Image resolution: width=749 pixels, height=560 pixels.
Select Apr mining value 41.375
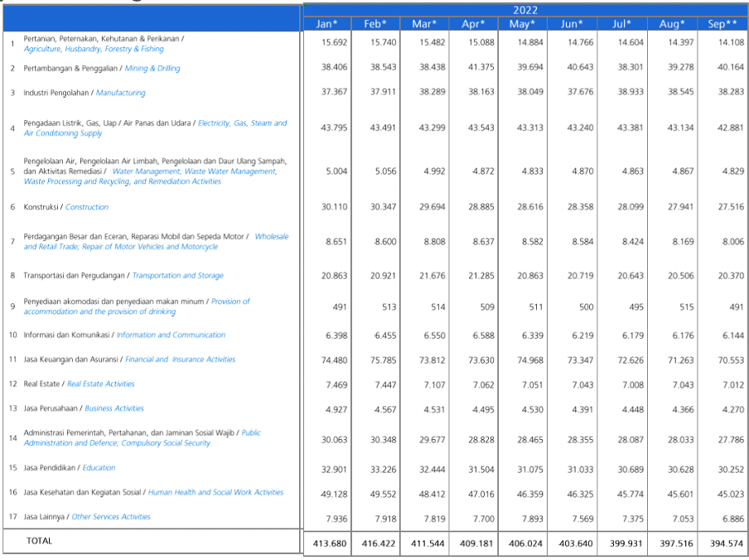point(481,67)
